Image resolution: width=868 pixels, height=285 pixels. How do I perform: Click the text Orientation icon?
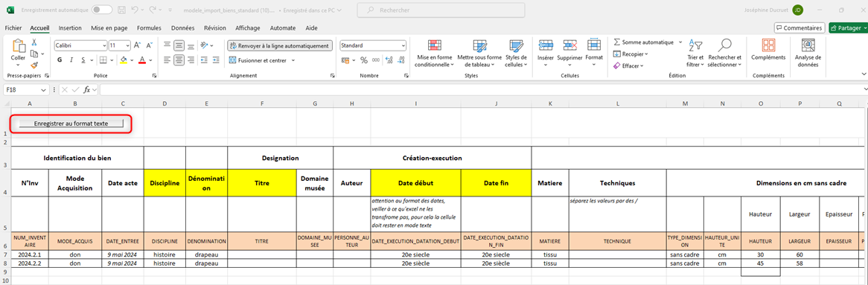click(205, 45)
